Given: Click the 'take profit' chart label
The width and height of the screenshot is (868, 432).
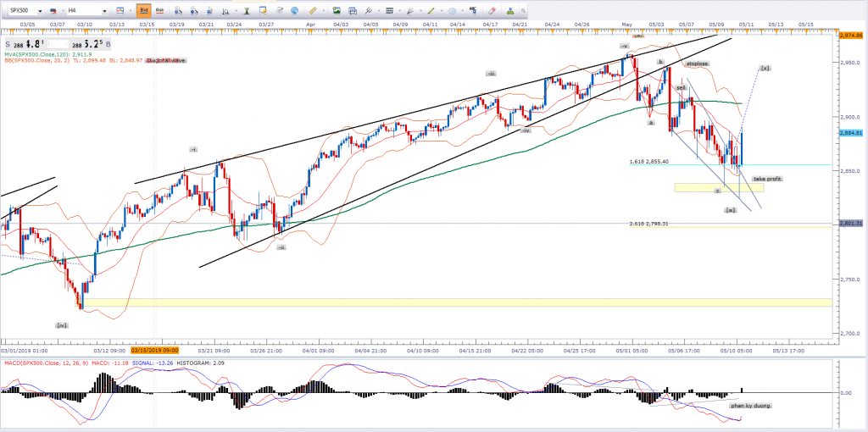Looking at the screenshot, I should point(766,179).
